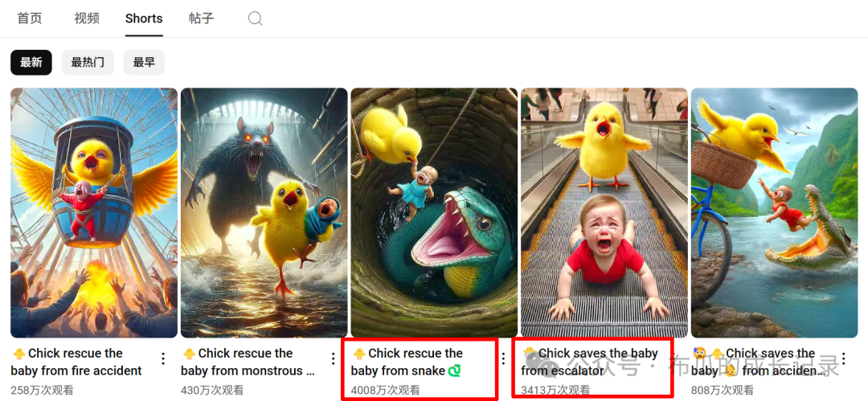
Task: Open the ferris wheel fire chick thumbnail
Action: (x=94, y=212)
